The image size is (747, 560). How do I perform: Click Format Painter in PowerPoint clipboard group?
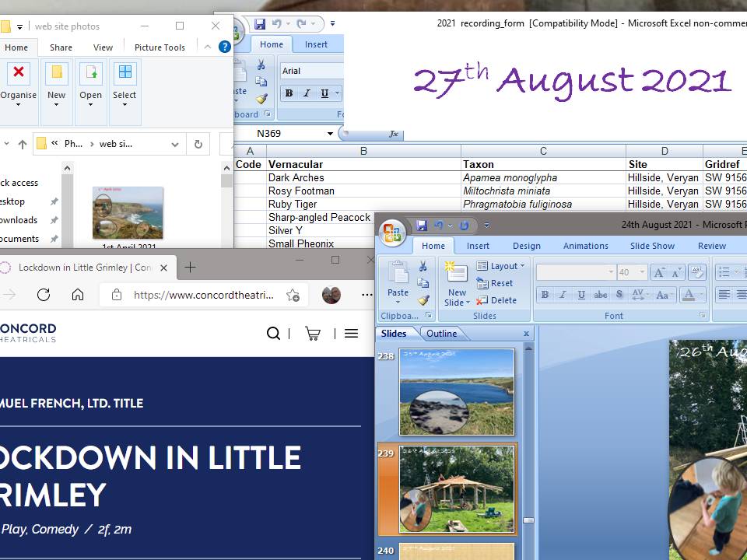point(423,300)
